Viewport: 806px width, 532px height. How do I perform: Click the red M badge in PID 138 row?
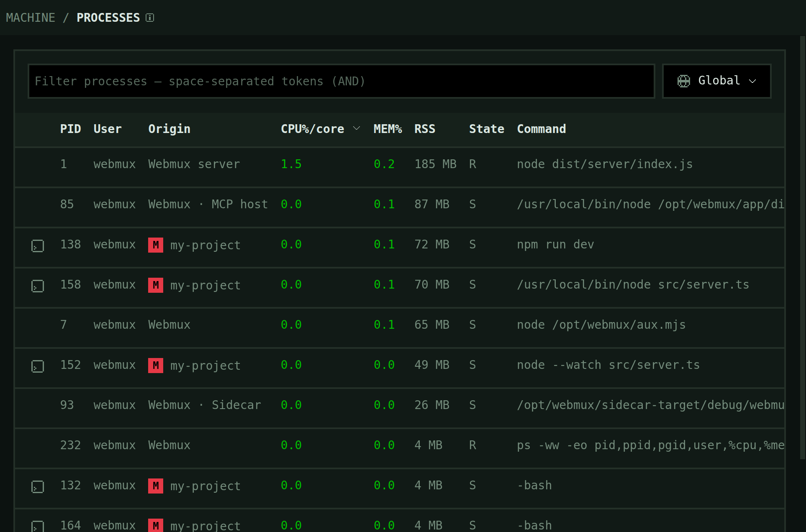[156, 245]
